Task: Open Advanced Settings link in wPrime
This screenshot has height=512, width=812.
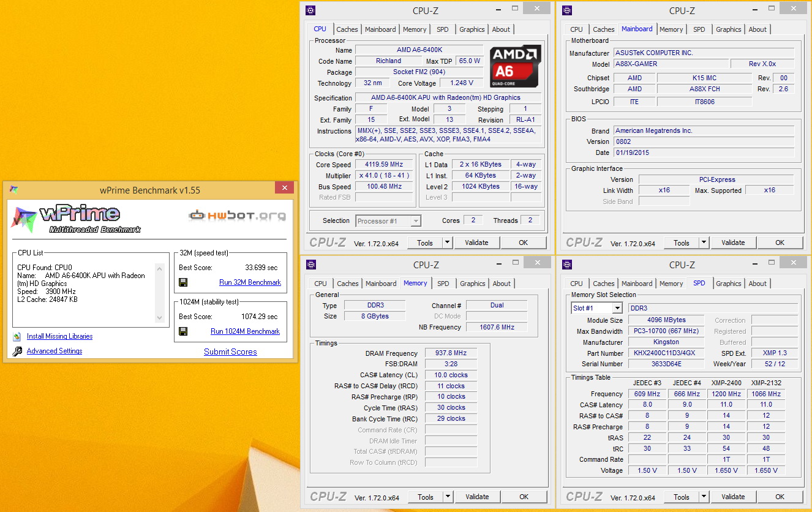Action: pos(55,351)
